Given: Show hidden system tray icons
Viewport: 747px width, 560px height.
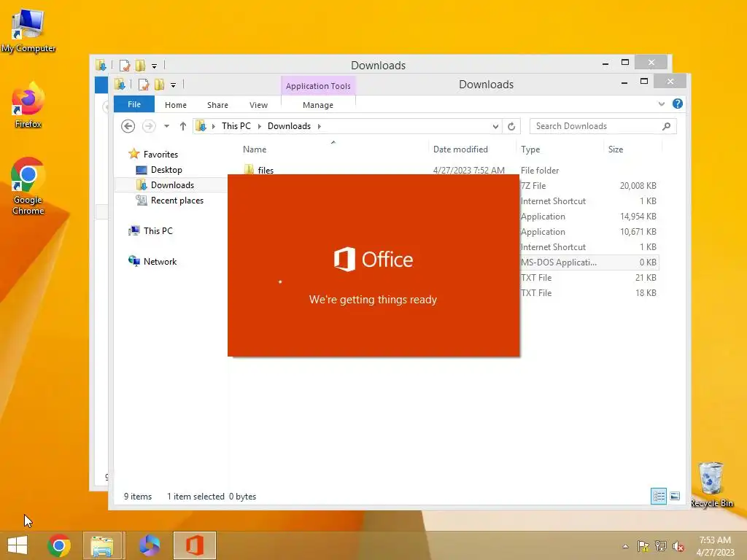Looking at the screenshot, I should pos(625,546).
